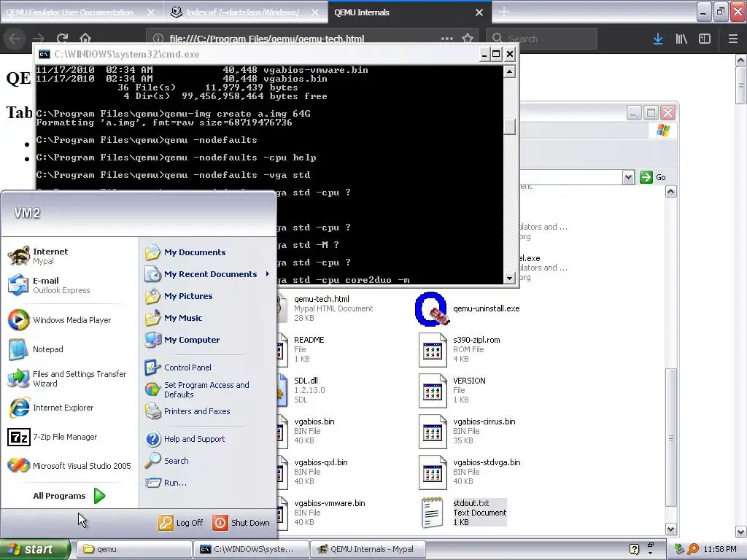This screenshot has width=747, height=560.
Task: Launch Microsoft Visual Studio 2005
Action: pyautogui.click(x=69, y=466)
